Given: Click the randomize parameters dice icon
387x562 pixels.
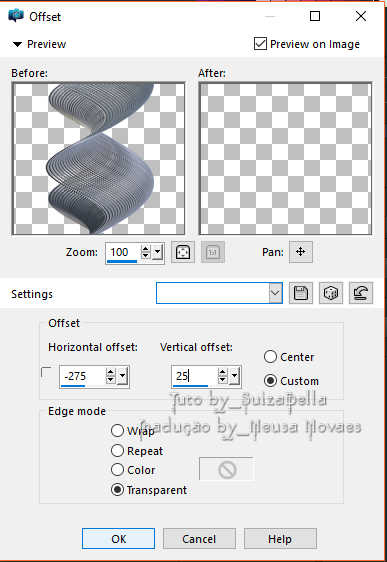Looking at the screenshot, I should coord(331,293).
